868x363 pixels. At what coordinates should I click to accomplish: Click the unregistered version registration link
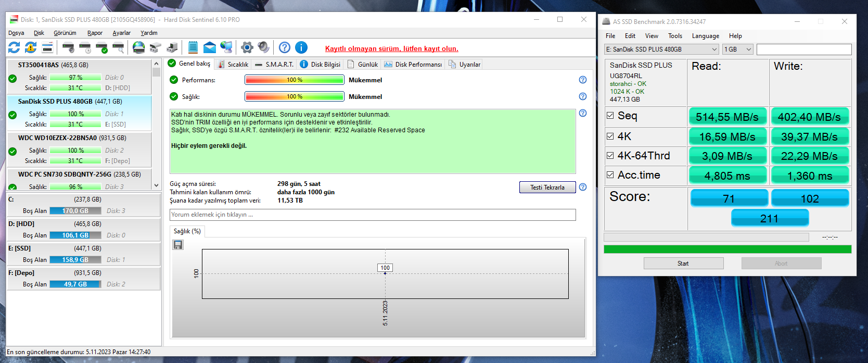[392, 48]
